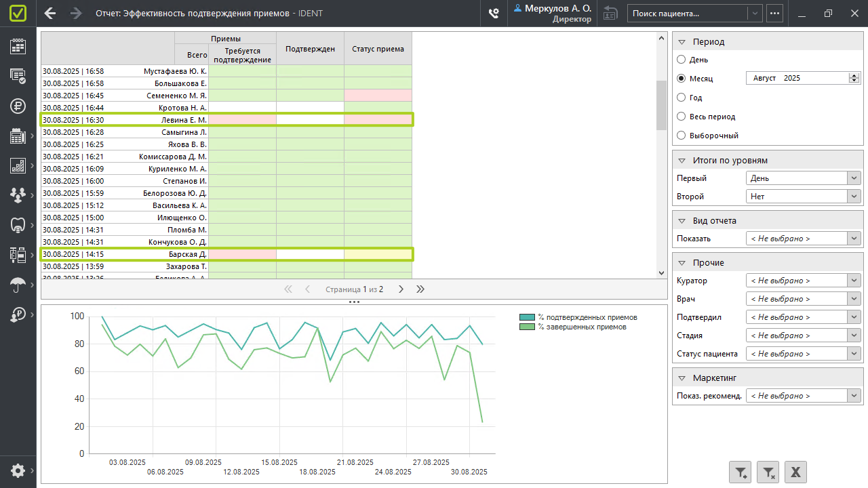The width and height of the screenshot is (868, 488).
Task: Jump to the last report page
Action: [x=420, y=289]
